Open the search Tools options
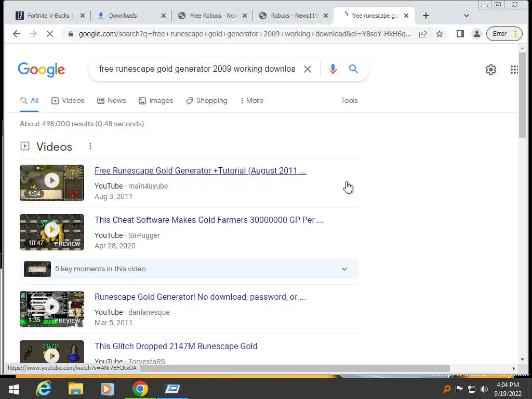Image resolution: width=532 pixels, height=399 pixels. point(349,100)
